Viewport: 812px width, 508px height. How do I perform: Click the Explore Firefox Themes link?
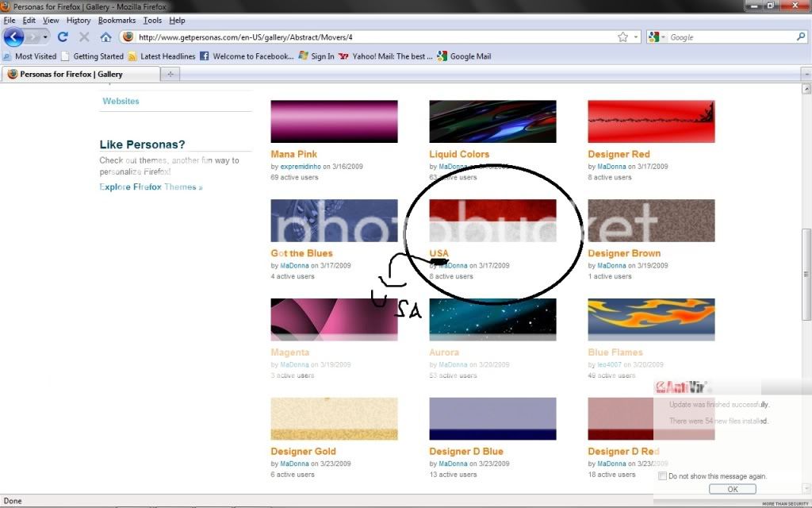[151, 187]
